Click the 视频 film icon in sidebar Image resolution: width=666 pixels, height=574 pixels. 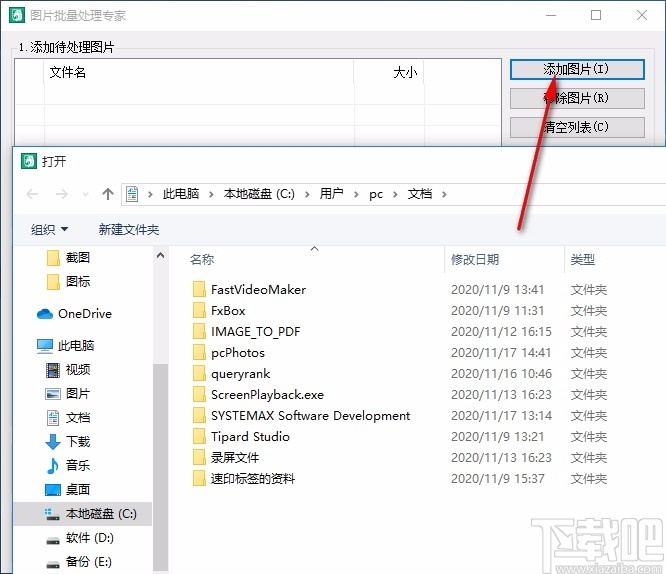click(53, 370)
